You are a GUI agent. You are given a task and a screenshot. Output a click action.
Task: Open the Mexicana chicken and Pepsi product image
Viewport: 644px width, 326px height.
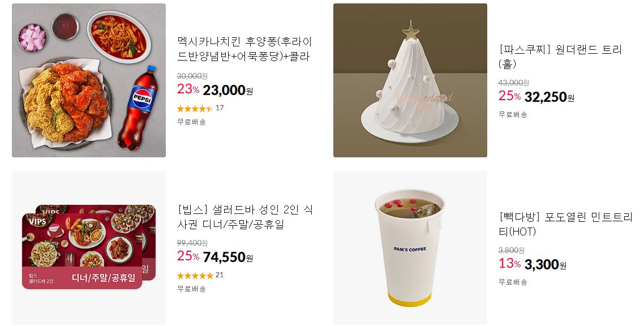pos(89,80)
